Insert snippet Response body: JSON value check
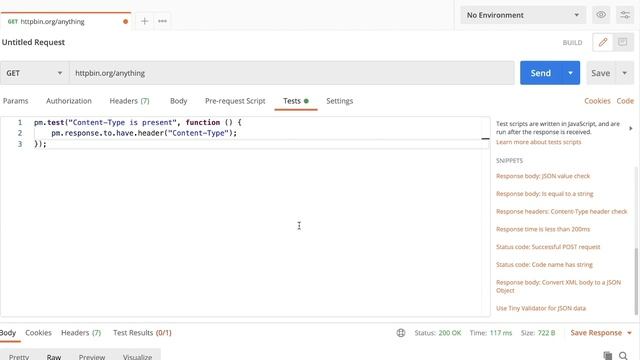Screen dimensions: 640x360 pos(543,176)
